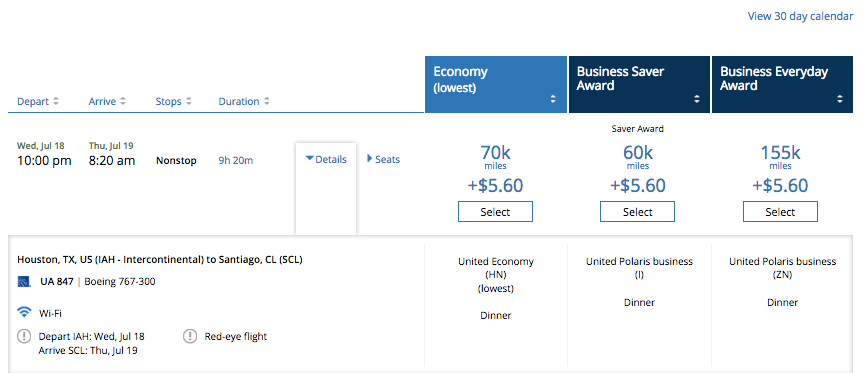Open the View 30 day calendar link
Viewport: 864px width, 373px height.
[800, 16]
